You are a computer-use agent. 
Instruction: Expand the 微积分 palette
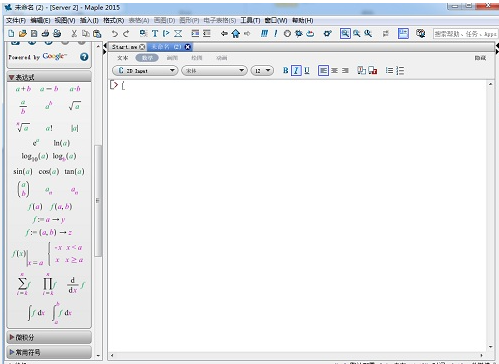click(x=49, y=337)
